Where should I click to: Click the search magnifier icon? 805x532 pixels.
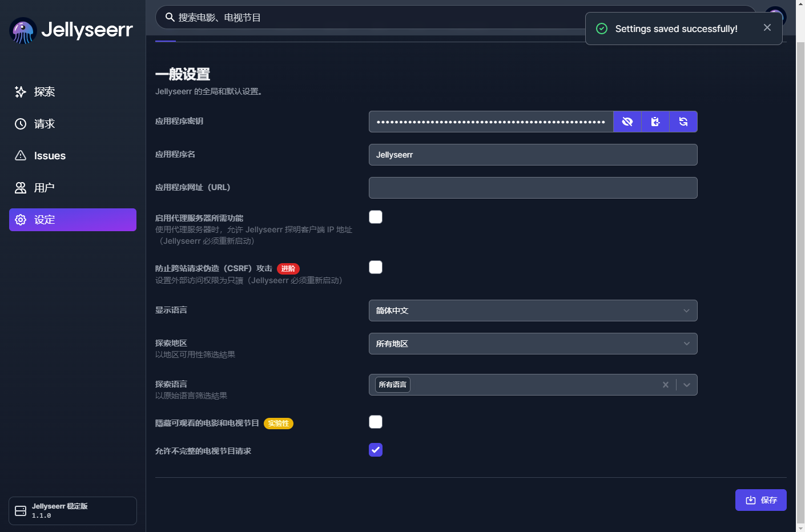pos(170,17)
